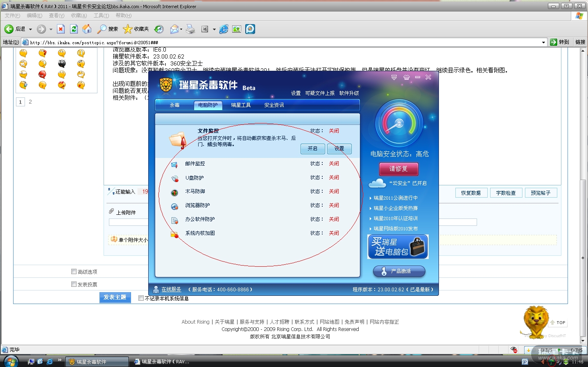Open the Rising window menu arrow icon
This screenshot has width=588, height=367.
tap(394, 77)
